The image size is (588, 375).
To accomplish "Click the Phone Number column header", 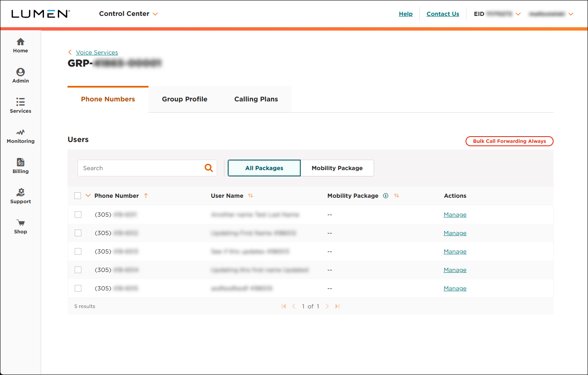I will (117, 196).
